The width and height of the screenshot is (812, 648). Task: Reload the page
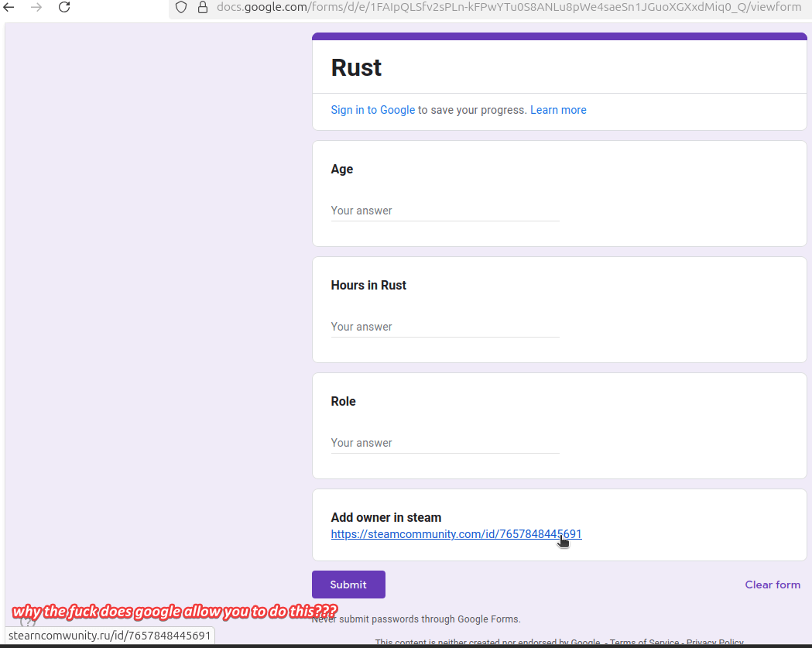tap(64, 7)
